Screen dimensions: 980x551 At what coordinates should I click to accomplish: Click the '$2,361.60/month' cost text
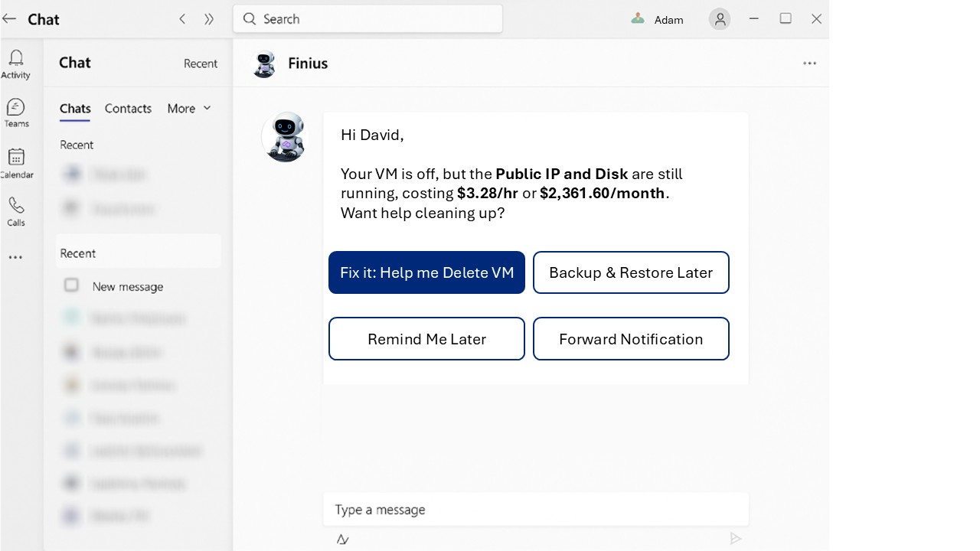tap(603, 194)
